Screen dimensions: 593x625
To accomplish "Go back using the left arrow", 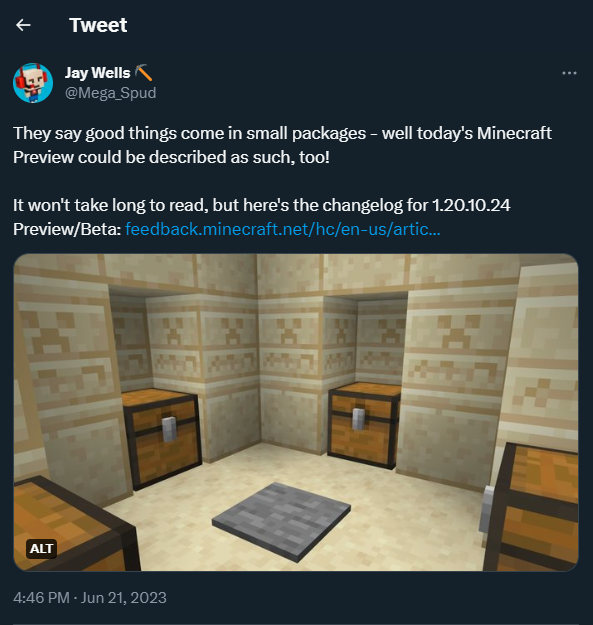I will tap(23, 25).
